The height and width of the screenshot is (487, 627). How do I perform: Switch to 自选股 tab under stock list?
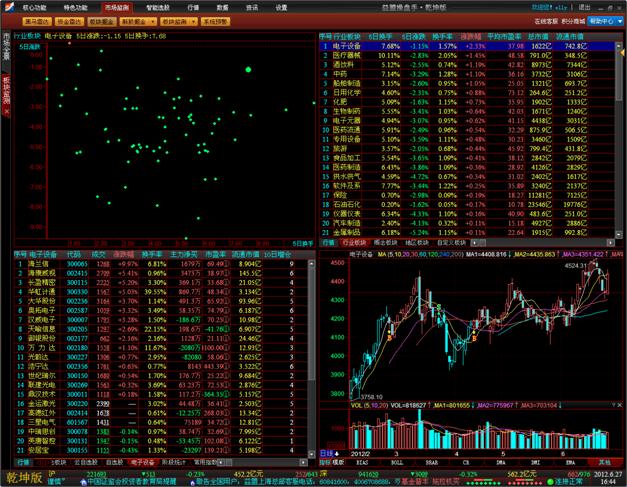tap(114, 462)
